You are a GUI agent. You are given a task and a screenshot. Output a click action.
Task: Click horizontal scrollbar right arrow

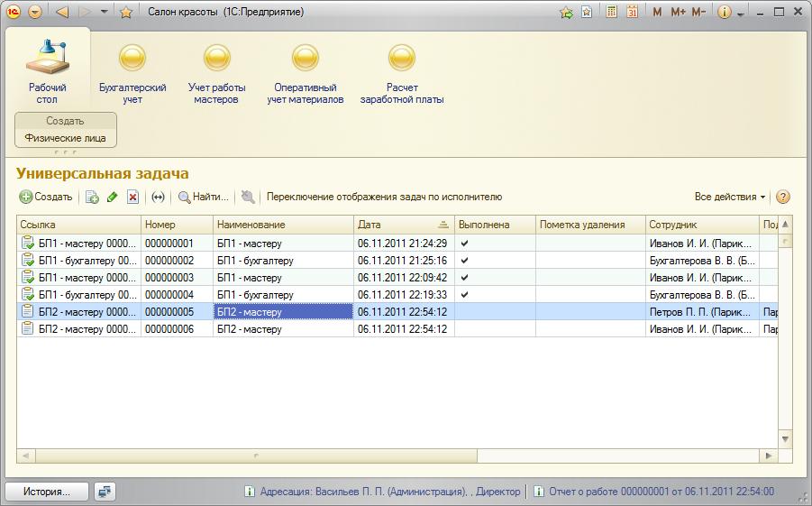[x=769, y=455]
